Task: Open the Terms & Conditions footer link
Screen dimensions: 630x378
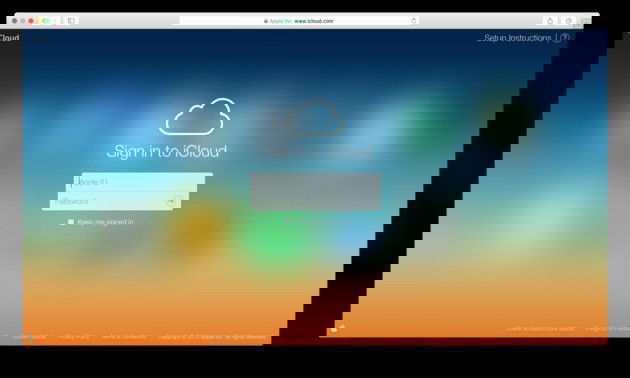Action: (x=125, y=337)
